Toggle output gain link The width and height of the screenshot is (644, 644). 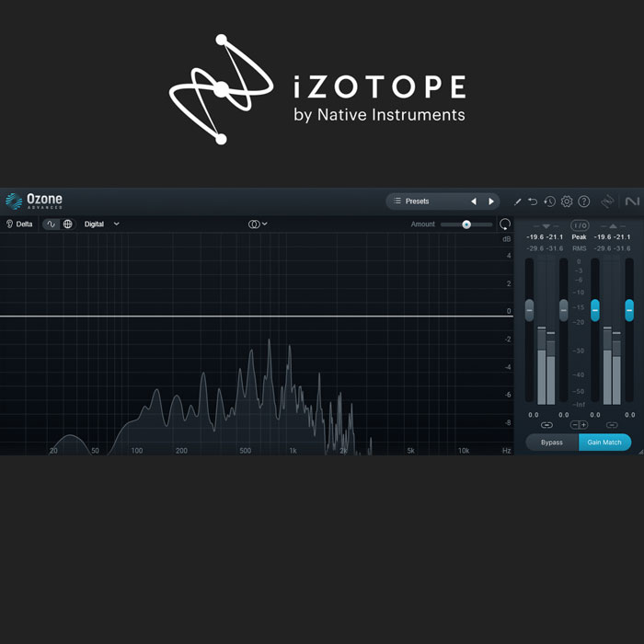(x=612, y=425)
